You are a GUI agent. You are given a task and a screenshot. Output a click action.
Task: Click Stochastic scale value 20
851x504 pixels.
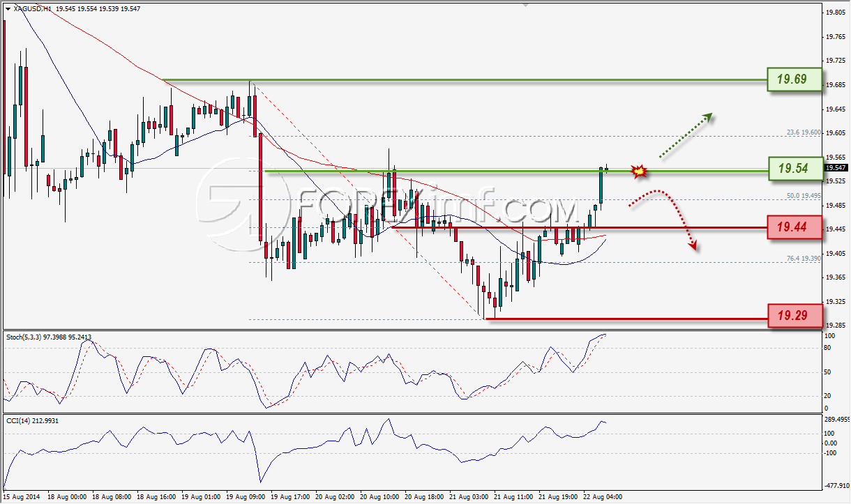pyautogui.click(x=827, y=396)
